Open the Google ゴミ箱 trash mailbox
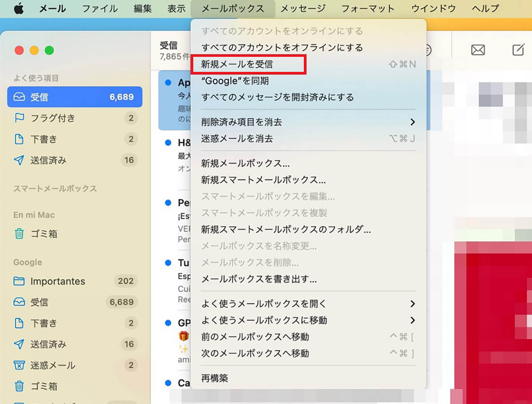This screenshot has width=532, height=404. pyautogui.click(x=74, y=386)
